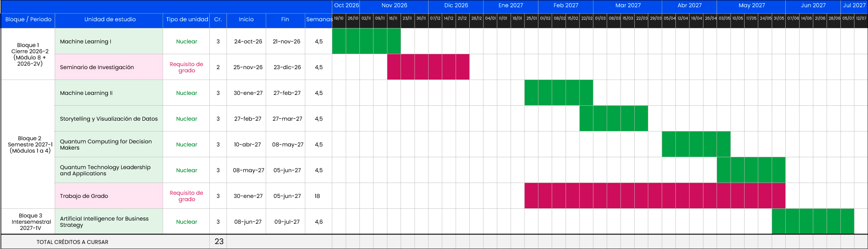This screenshot has width=868, height=249.
Task: Click "Requisito de grado" in Seminario de Investigación row
Action: coord(187,67)
